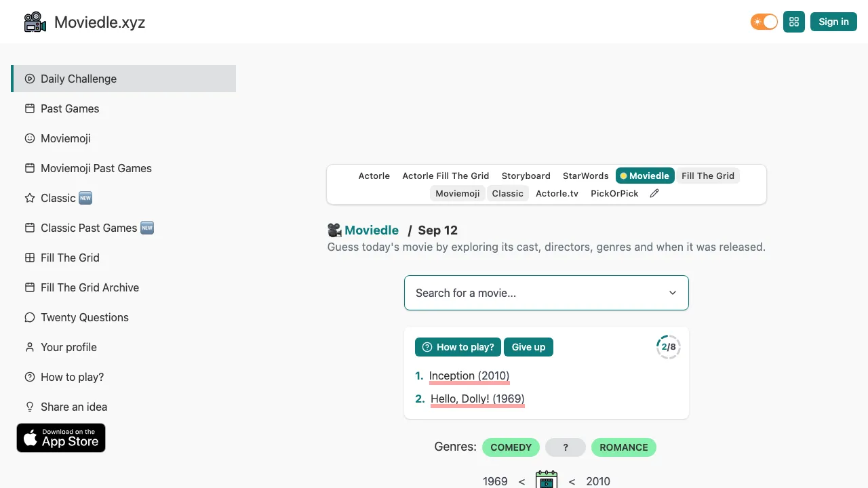Screen dimensions: 868x488
Task: Click the 2010 upper year bound
Action: (598, 481)
